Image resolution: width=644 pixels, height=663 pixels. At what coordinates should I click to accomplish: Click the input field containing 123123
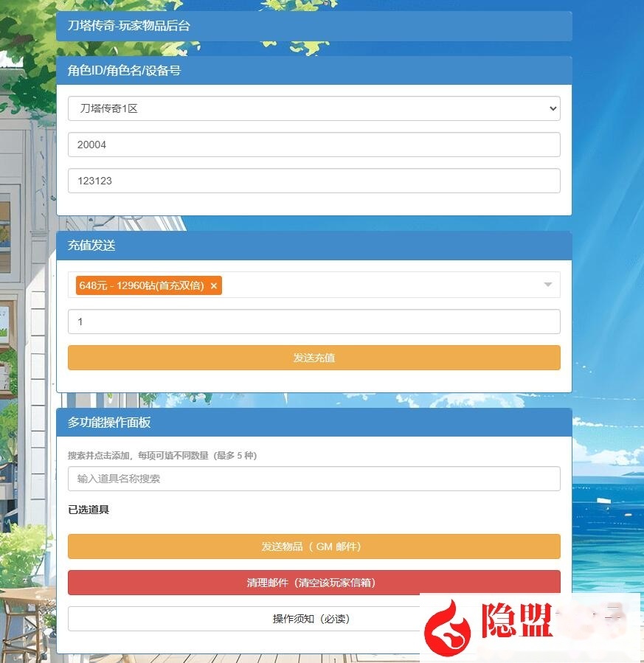coord(314,181)
